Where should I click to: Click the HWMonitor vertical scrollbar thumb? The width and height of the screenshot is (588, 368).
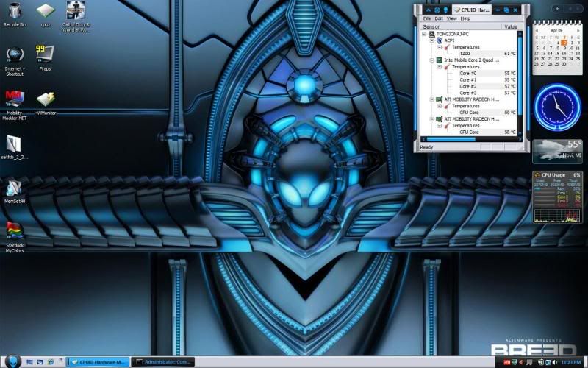coord(520,75)
